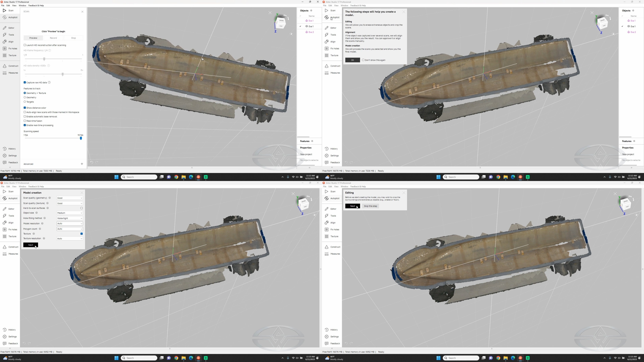Click Next in Model creation panel
644x362 pixels.
coord(31,245)
